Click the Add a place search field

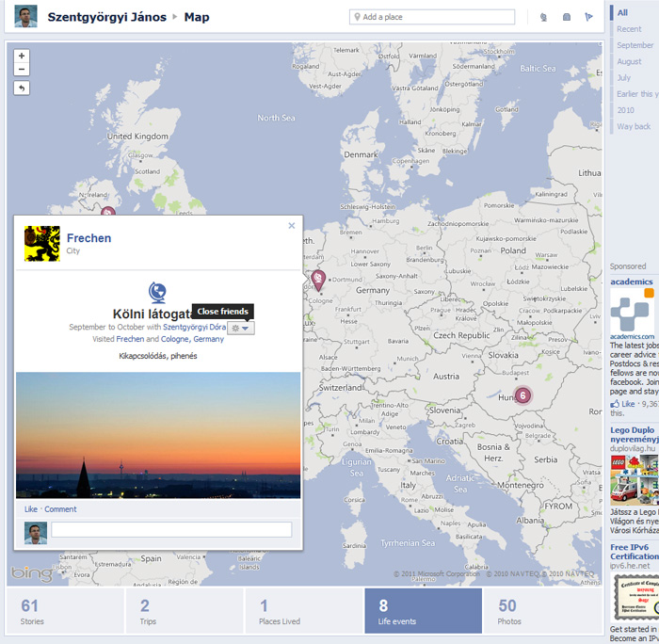(x=432, y=17)
